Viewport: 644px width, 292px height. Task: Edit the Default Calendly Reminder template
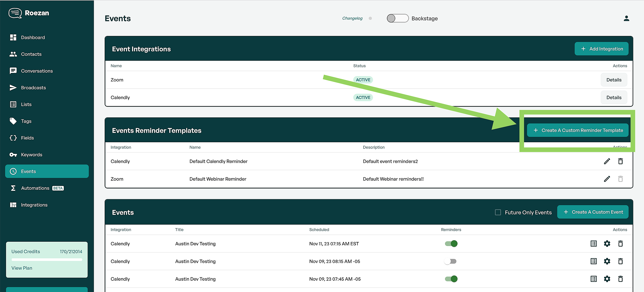[x=607, y=161]
